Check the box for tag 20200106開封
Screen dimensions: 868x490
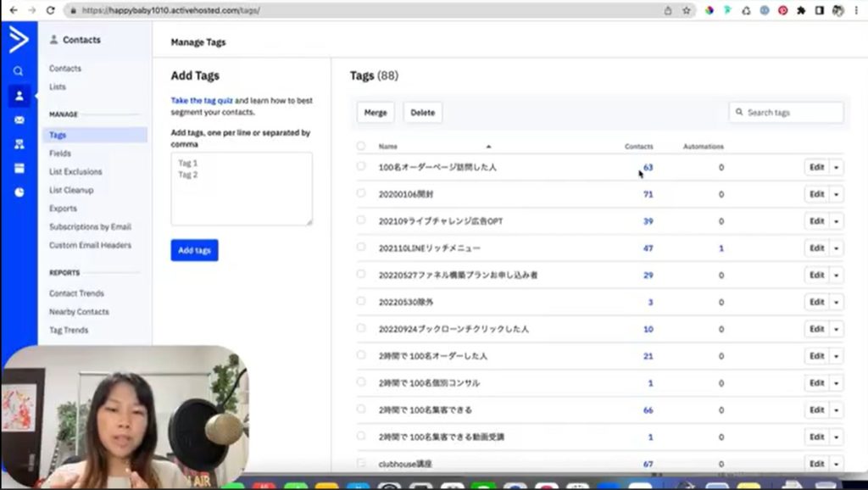pyautogui.click(x=361, y=193)
